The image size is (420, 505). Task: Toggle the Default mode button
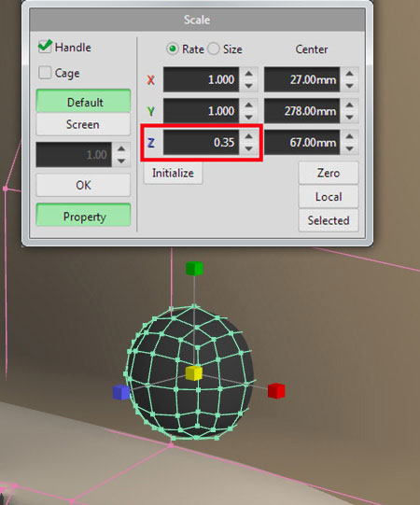tap(83, 102)
